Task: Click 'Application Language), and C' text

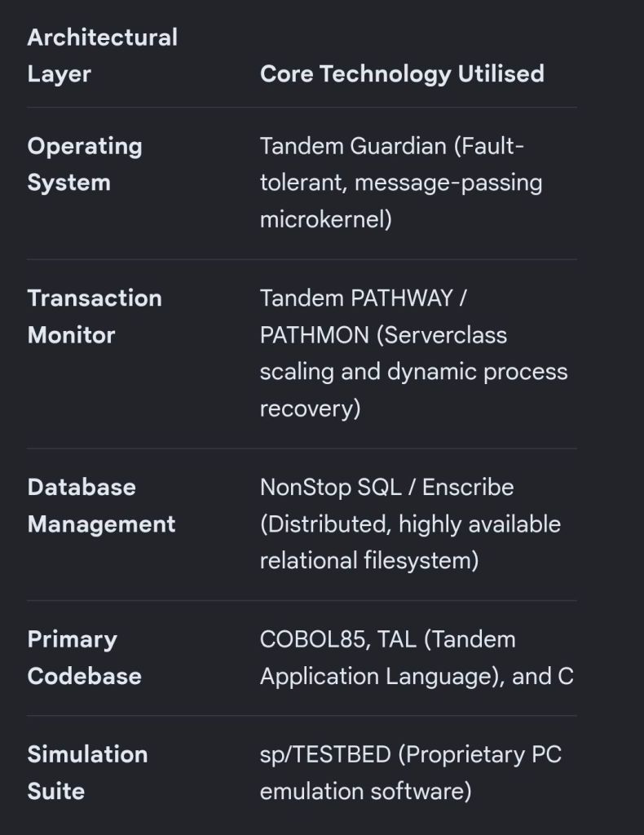Action: (417, 676)
